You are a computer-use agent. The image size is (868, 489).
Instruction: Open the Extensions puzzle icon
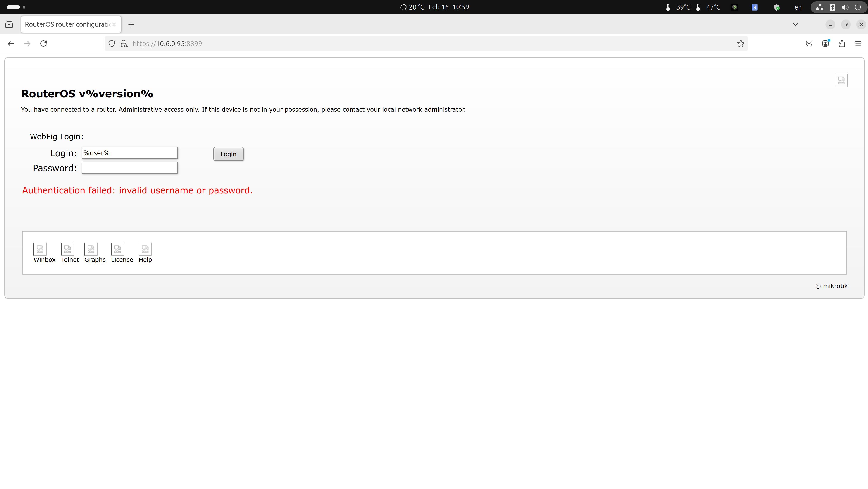842,43
